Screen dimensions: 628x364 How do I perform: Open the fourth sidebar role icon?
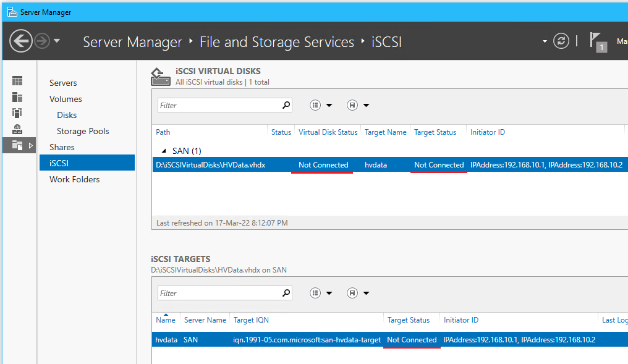tap(17, 129)
